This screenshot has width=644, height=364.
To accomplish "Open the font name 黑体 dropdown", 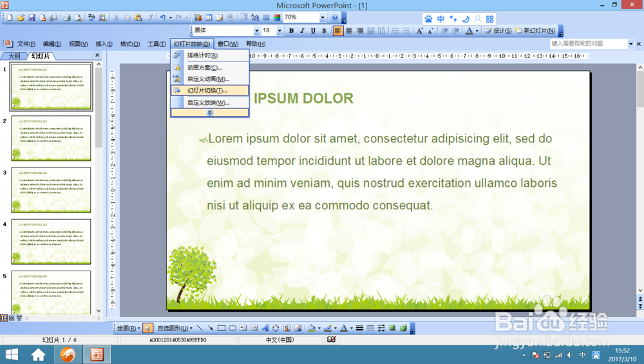I will click(256, 31).
